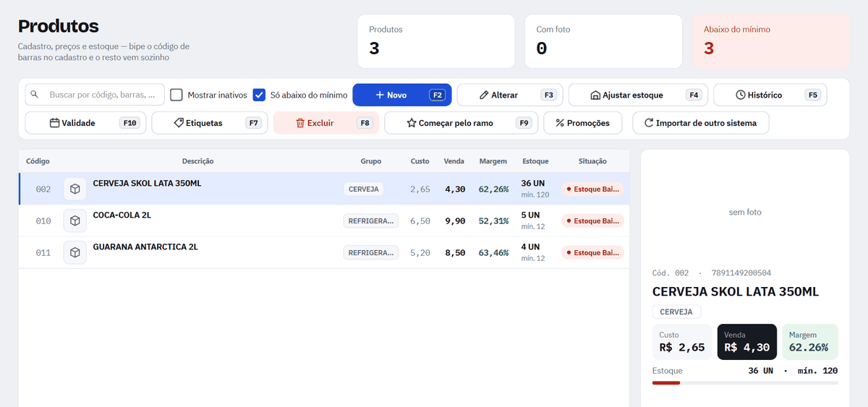Click the 63,46% margin cell
Viewport: 868px width, 407px height.
[x=493, y=253]
